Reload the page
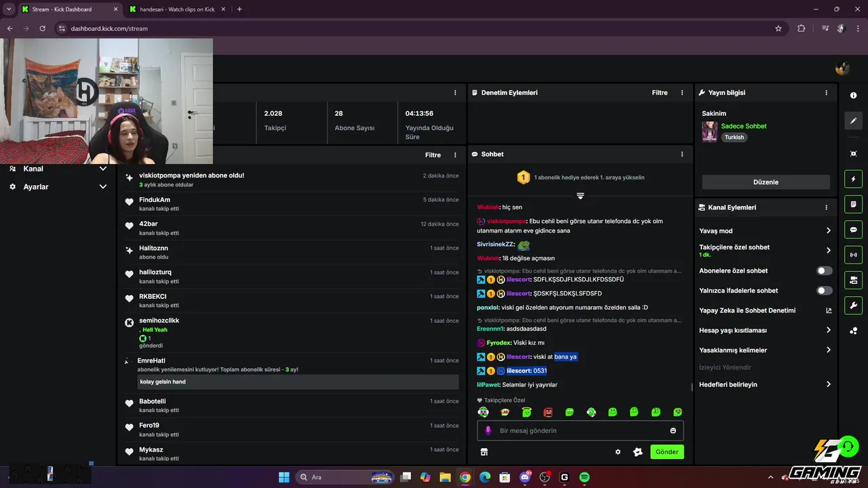 pos(43,28)
